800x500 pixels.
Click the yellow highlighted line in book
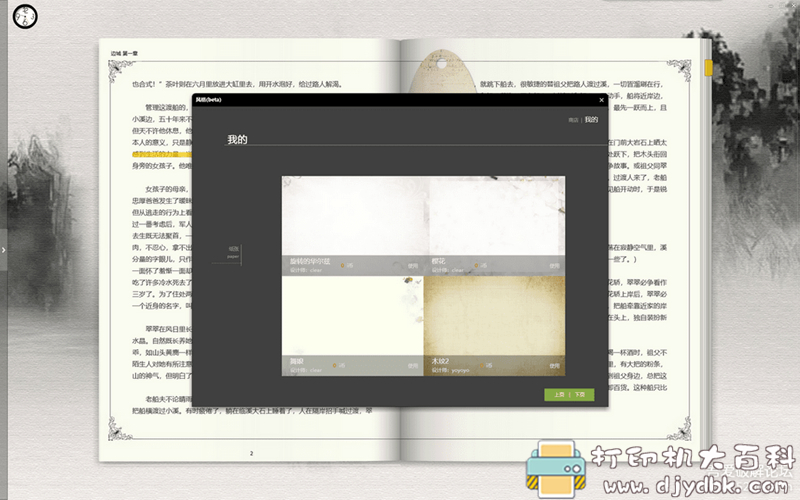click(x=162, y=154)
